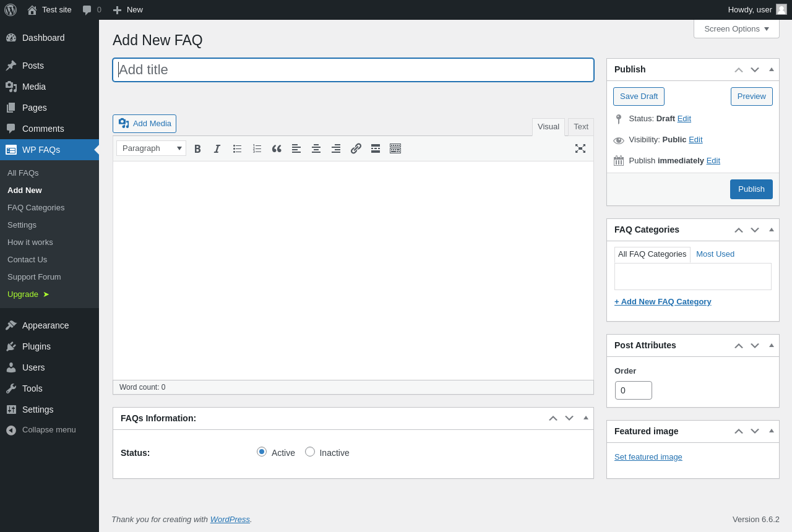
Task: Apply blockquote formatting
Action: [x=277, y=148]
